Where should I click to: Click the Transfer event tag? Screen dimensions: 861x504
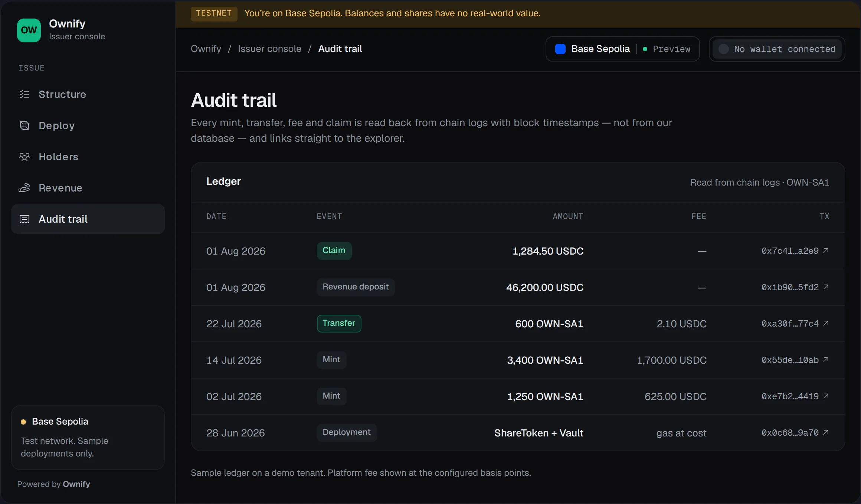click(x=339, y=323)
